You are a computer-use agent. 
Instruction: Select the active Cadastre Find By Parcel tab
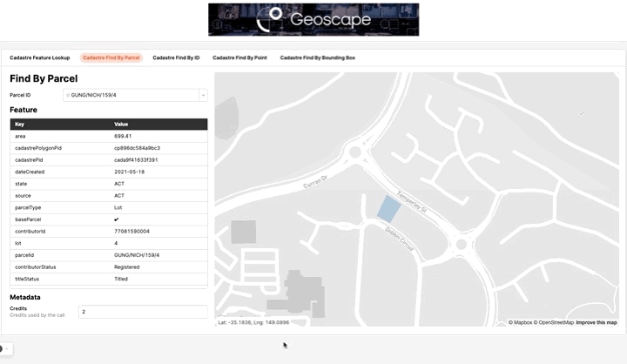coord(111,57)
